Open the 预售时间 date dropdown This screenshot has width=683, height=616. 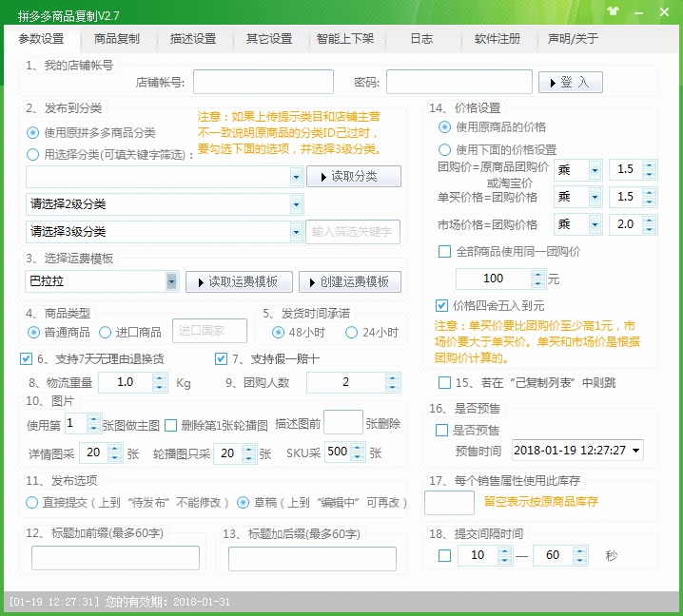click(x=634, y=450)
